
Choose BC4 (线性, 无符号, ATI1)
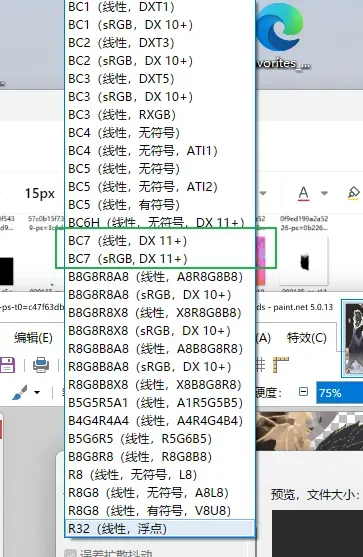point(160,151)
